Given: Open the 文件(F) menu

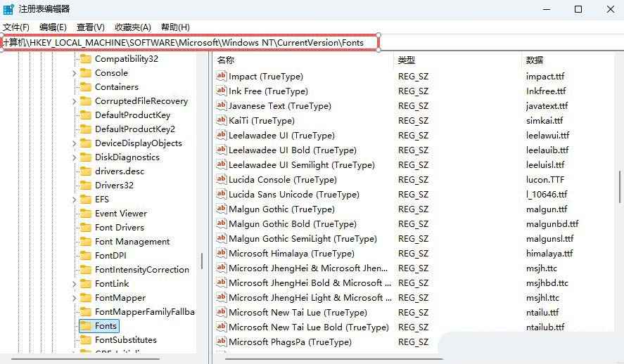Looking at the screenshot, I should pyautogui.click(x=16, y=27).
